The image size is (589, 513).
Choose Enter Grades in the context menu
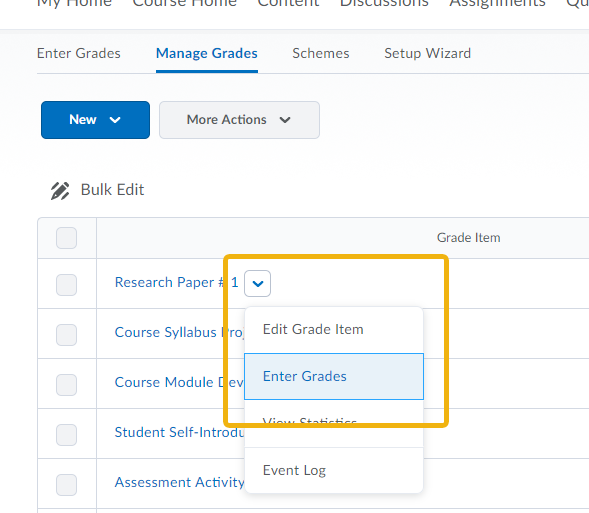tap(334, 376)
